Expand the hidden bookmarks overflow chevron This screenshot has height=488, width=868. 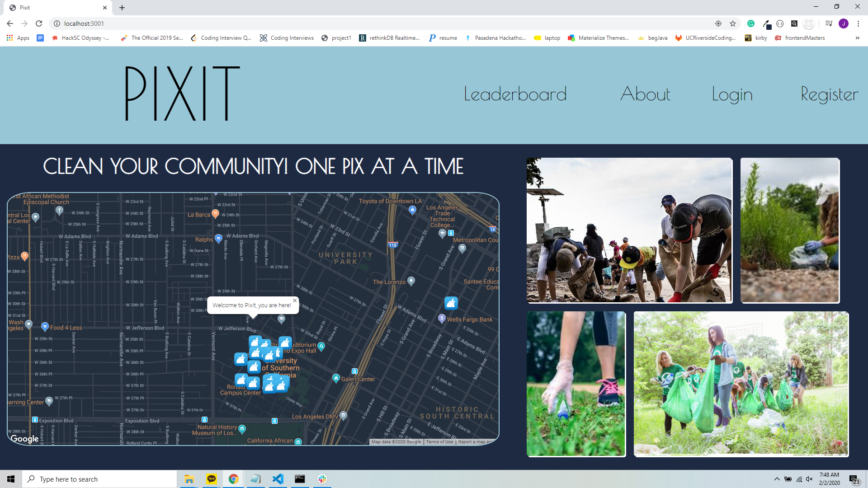(x=857, y=38)
